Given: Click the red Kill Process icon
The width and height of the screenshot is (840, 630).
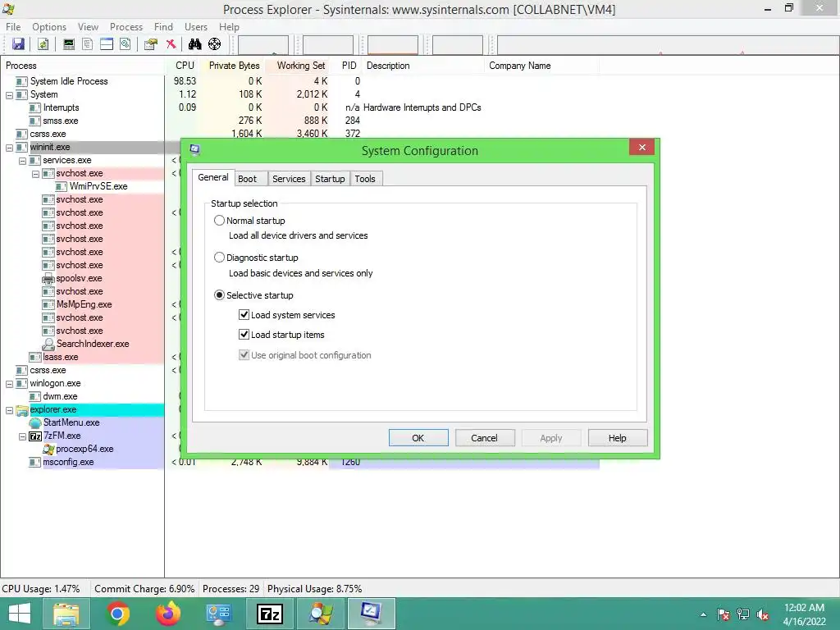Looking at the screenshot, I should tap(171, 44).
